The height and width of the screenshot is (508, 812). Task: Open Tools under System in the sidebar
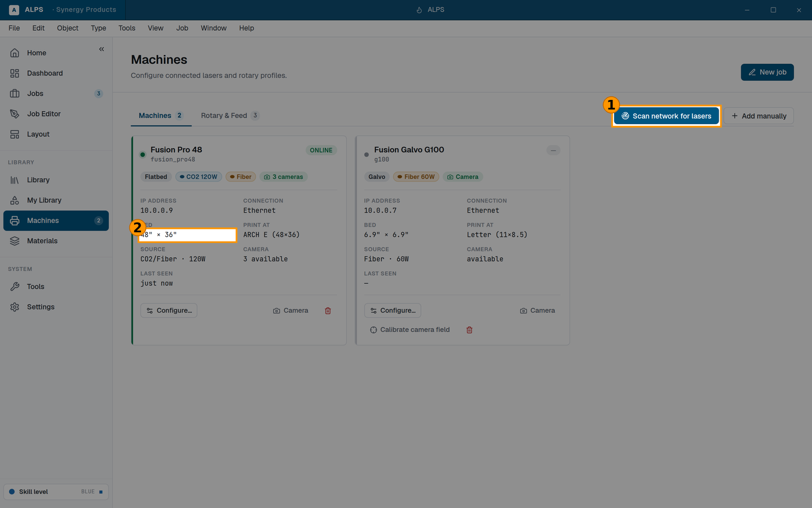click(x=56, y=287)
